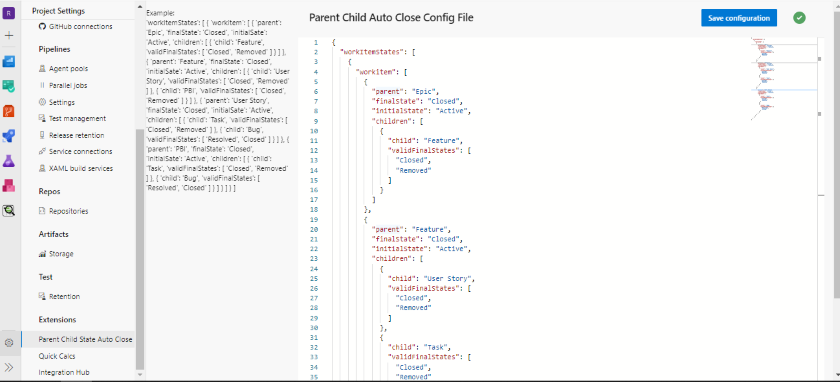Select Quick Calcs extension
Viewport: 840px width, 382px height.
pyautogui.click(x=57, y=356)
